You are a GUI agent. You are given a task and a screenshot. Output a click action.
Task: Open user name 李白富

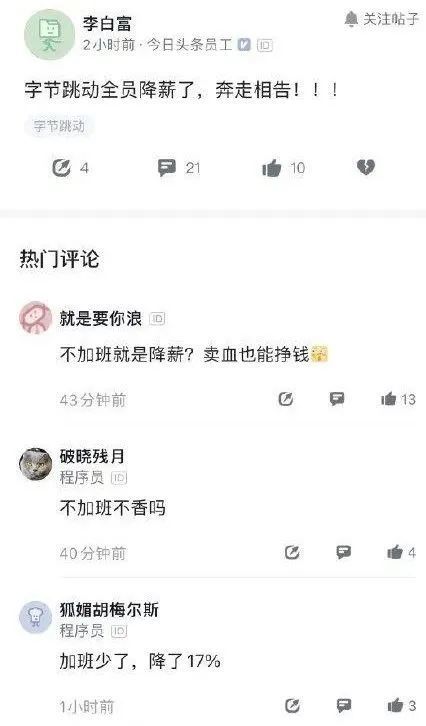107,23
